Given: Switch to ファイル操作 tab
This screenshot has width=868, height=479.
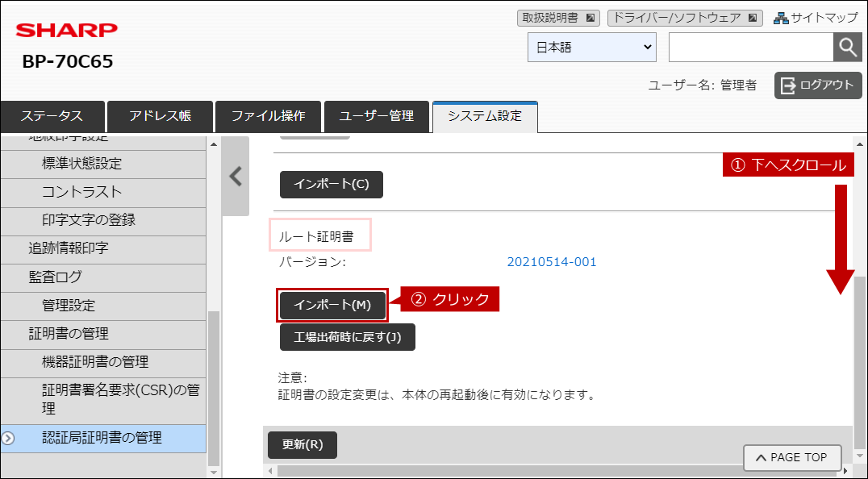Looking at the screenshot, I should (268, 117).
